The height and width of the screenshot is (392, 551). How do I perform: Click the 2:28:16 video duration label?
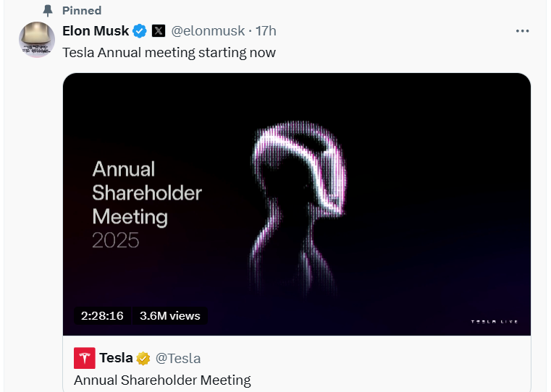click(102, 316)
